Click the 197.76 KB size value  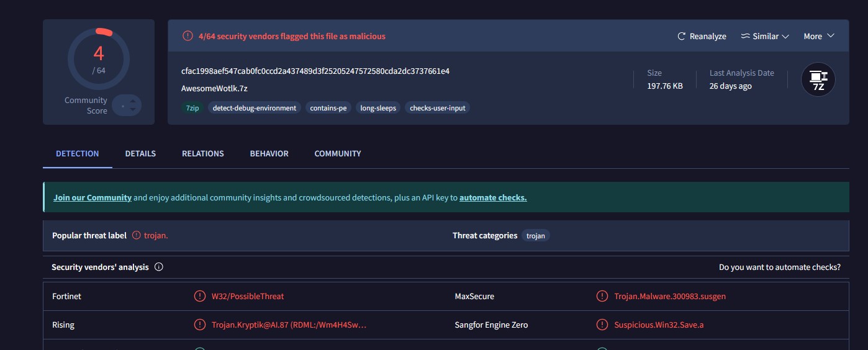point(665,86)
